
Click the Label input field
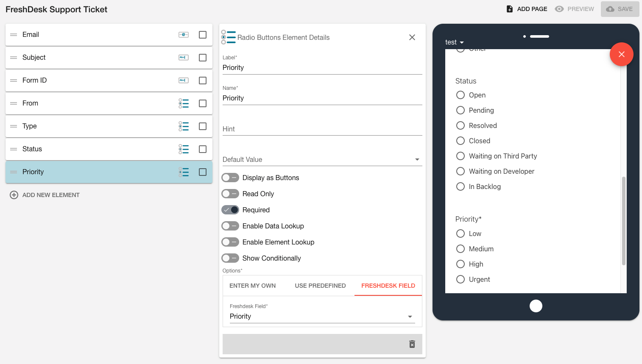point(322,68)
